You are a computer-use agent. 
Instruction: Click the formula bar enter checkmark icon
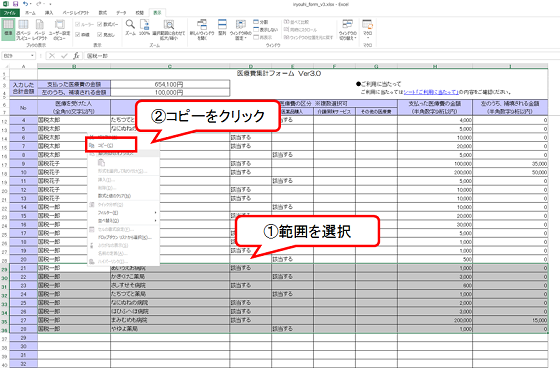pyautogui.click(x=64, y=56)
